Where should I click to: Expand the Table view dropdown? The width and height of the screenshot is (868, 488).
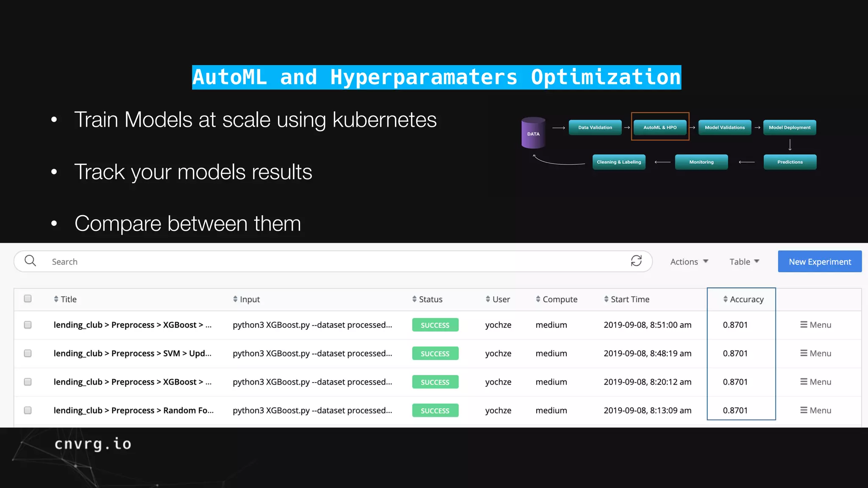coord(744,262)
